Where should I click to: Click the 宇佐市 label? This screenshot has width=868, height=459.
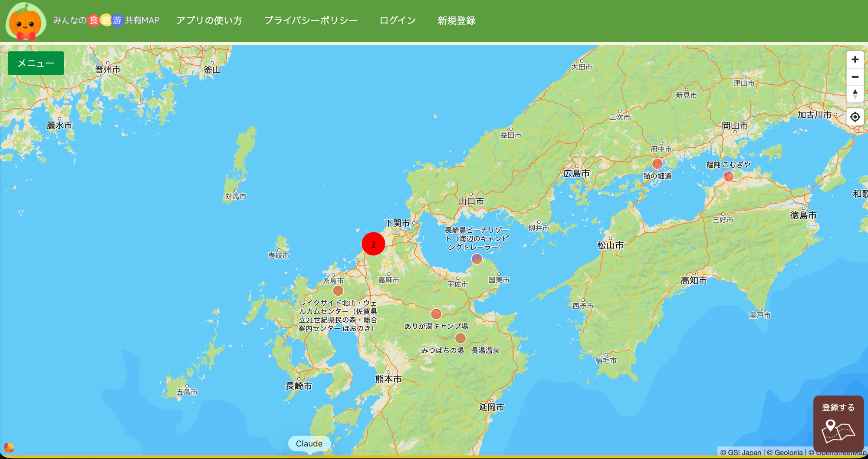click(x=458, y=284)
